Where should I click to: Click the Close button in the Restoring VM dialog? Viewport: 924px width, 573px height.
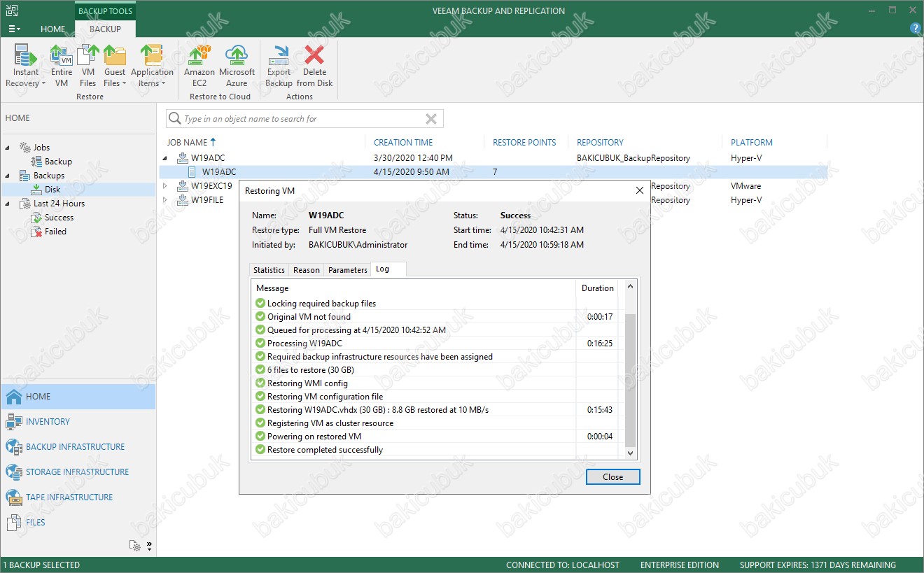point(612,476)
